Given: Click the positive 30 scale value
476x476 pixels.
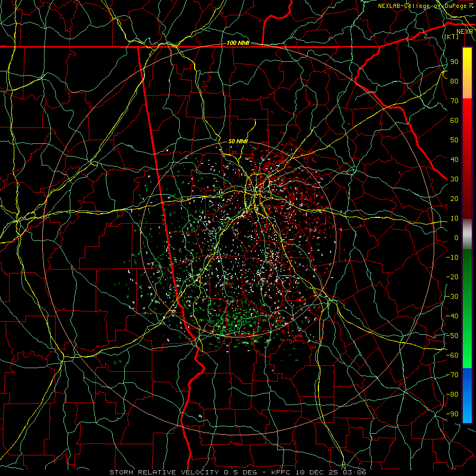Looking at the screenshot, I should [x=454, y=179].
